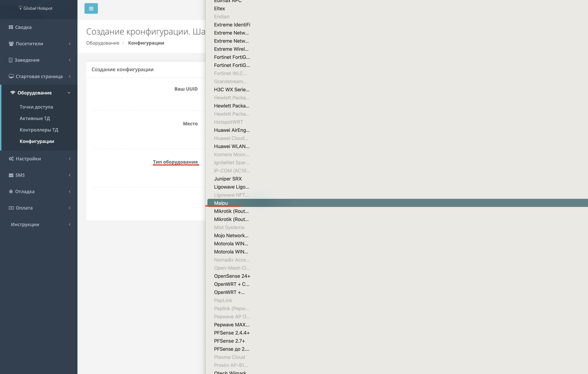
Task: Open Сводка via its dashboard icon
Action: tap(11, 27)
